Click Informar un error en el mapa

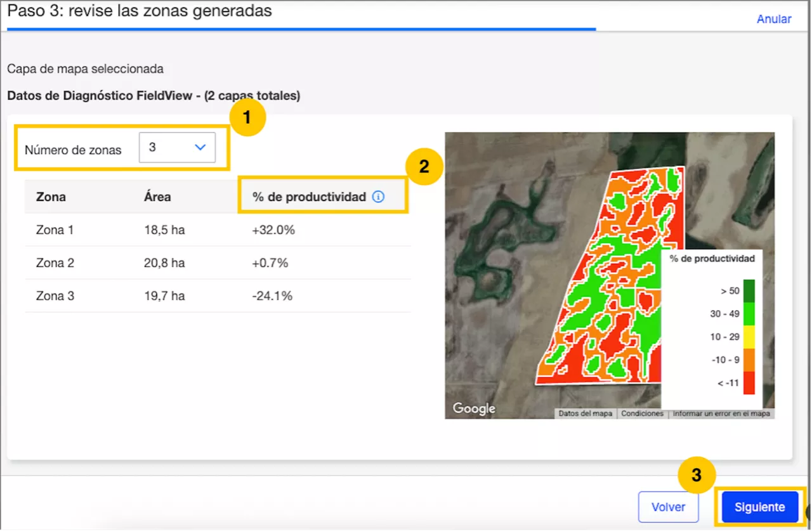(x=721, y=413)
